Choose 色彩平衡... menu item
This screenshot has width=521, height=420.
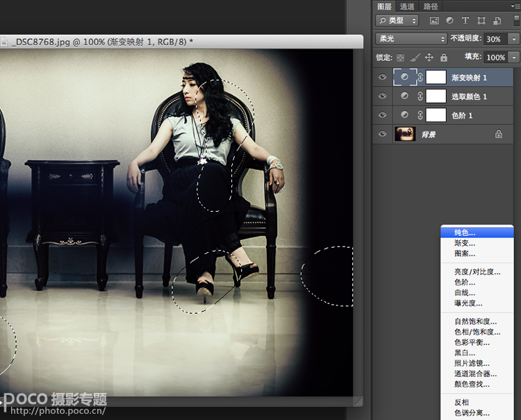tap(477, 342)
